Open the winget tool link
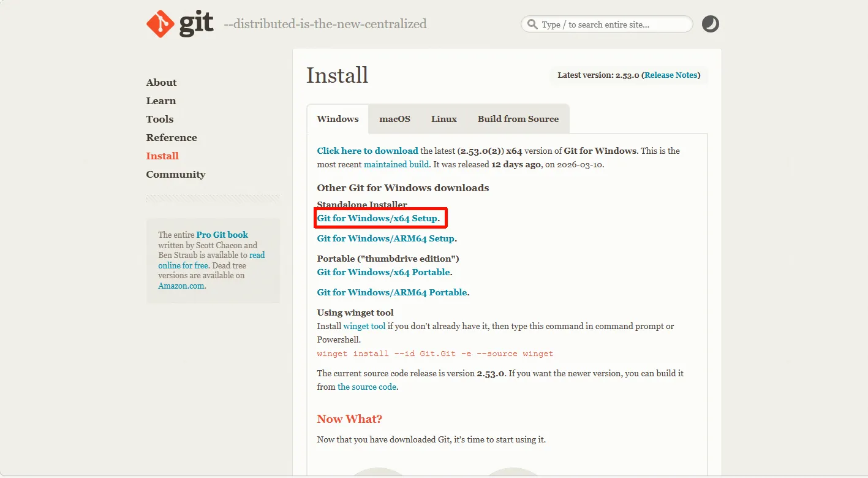Screen dimensions: 868x478 point(364,326)
